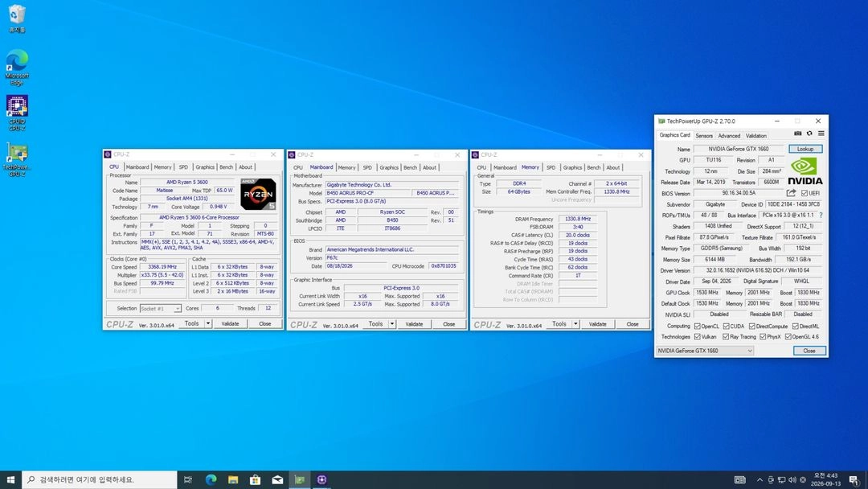This screenshot has width=868, height=489.
Task: Select the TechPowerUp GPU-Z desktop icon
Action: (17, 159)
